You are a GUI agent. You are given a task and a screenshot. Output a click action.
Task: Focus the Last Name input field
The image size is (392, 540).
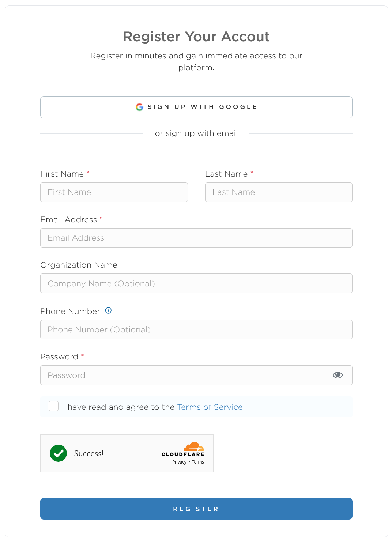point(279,192)
